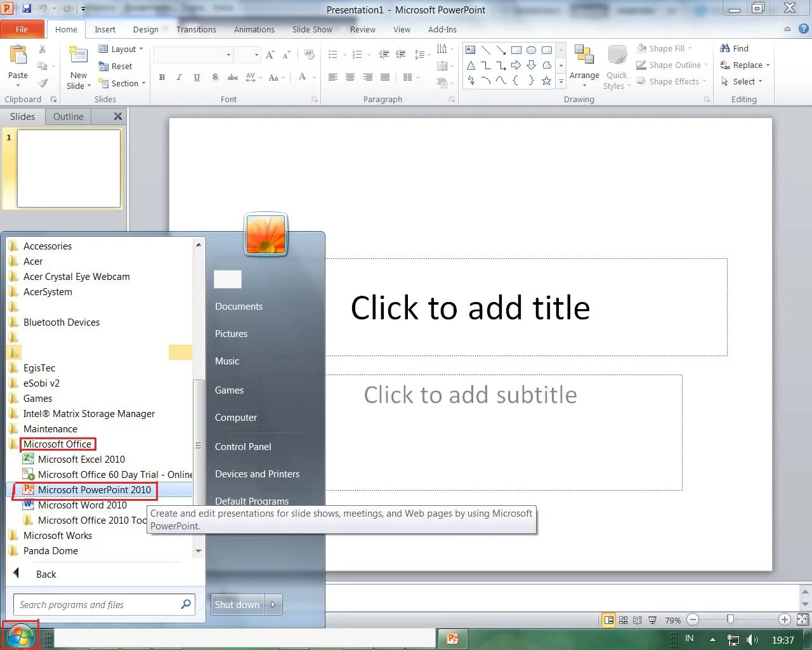Switch to the Transitions ribbon tab
Viewport: 812px width, 650px height.
point(196,29)
